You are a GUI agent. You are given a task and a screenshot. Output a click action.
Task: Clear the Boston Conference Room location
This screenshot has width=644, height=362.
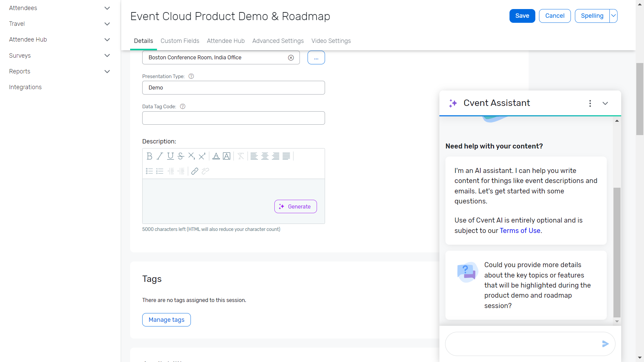291,58
